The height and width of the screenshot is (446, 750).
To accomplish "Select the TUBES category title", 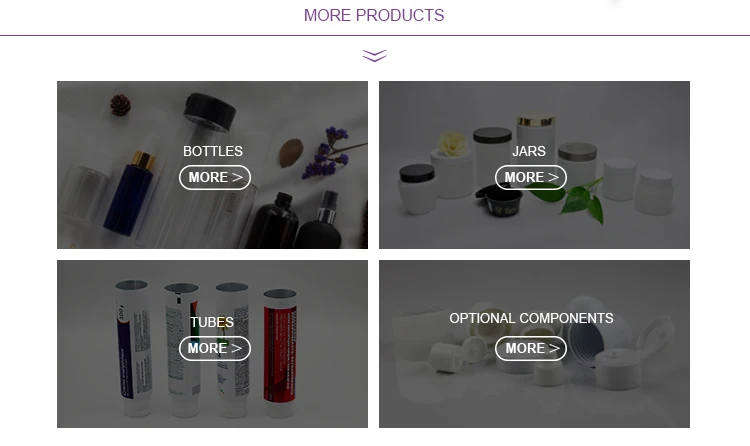I will [x=212, y=322].
